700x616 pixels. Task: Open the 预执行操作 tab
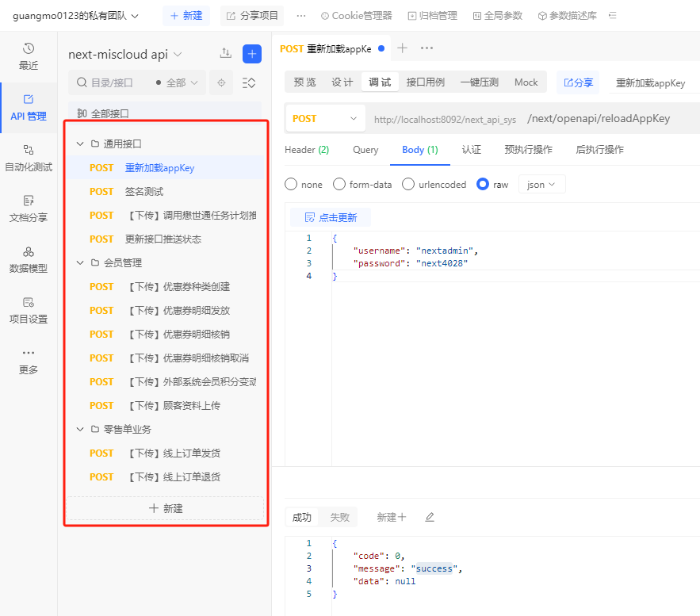click(528, 150)
